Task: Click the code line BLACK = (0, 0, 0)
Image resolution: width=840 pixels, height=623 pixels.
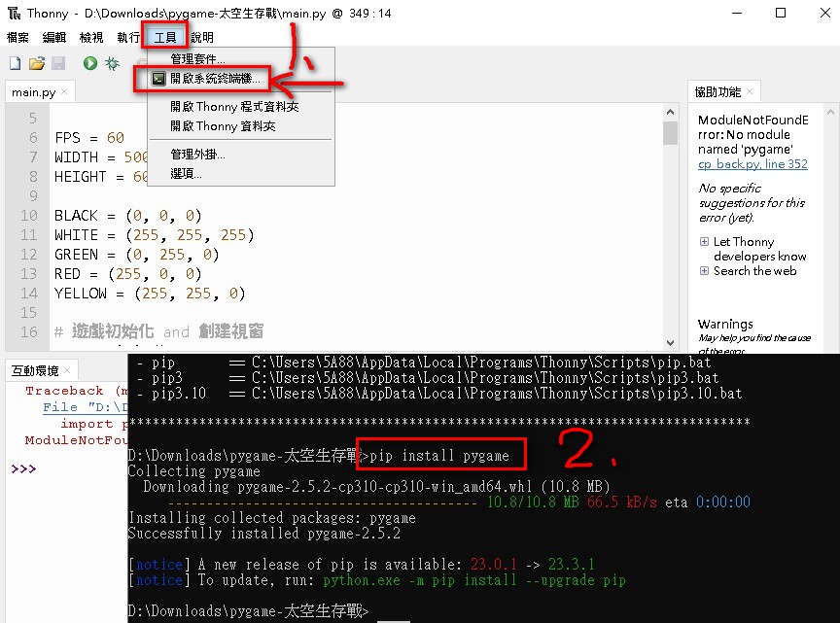Action: tap(128, 216)
